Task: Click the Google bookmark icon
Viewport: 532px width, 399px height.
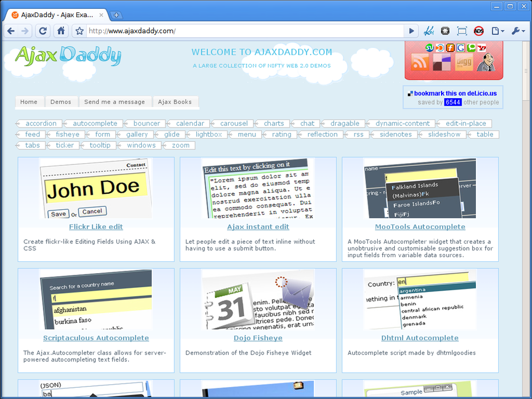Action: point(460,48)
